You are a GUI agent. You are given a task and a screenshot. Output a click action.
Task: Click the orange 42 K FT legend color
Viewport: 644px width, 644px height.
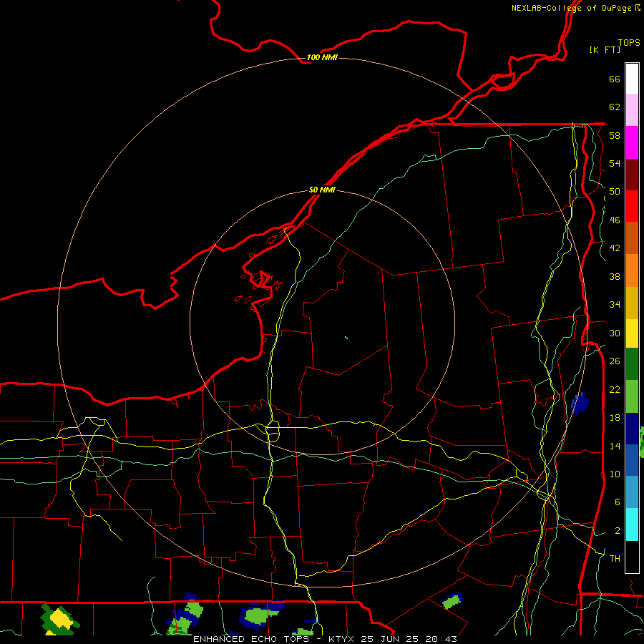(632, 270)
